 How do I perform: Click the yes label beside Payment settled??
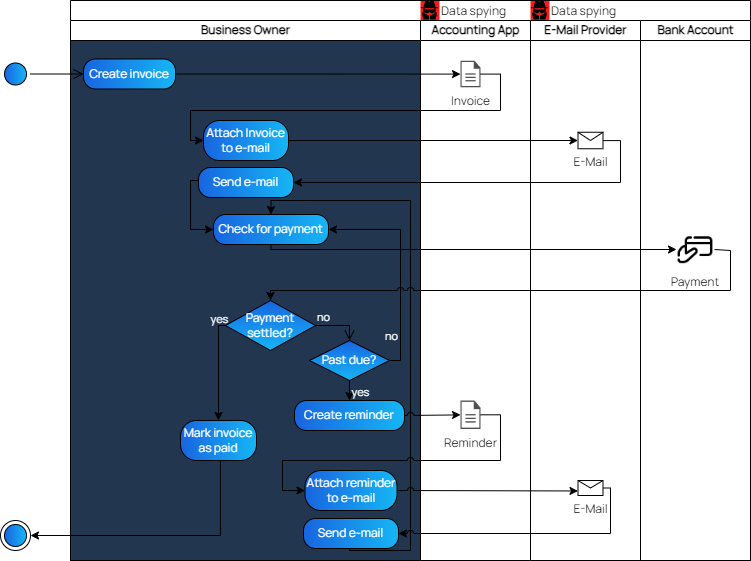pos(219,320)
